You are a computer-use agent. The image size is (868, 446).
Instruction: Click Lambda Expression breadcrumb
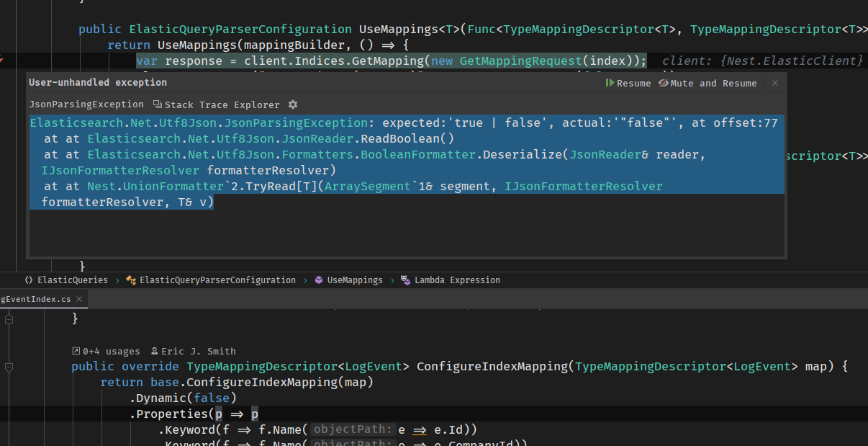(451, 280)
